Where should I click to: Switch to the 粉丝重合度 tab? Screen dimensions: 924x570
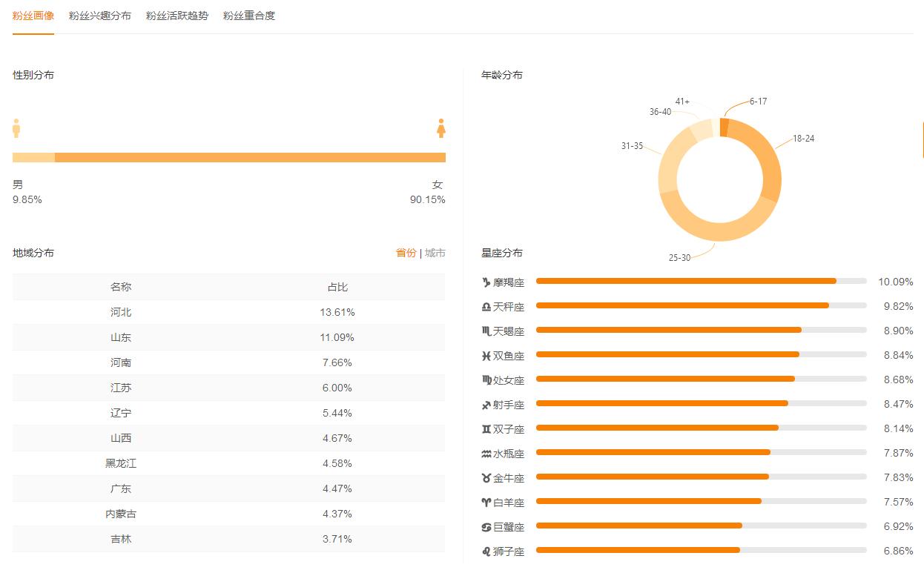(x=249, y=16)
